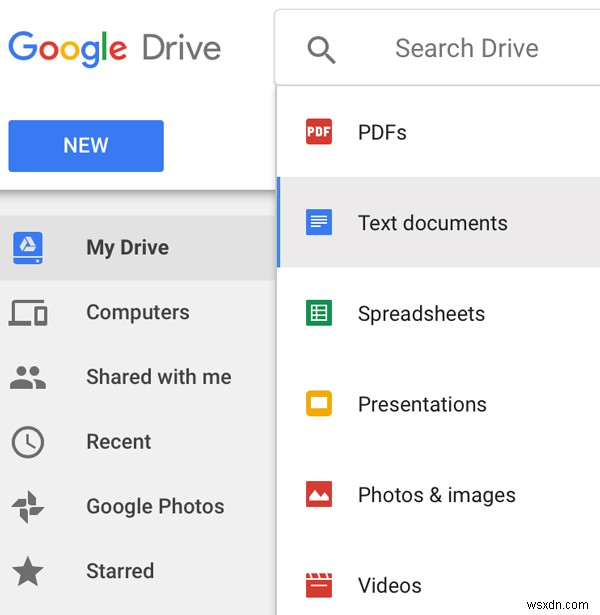600x615 pixels.
Task: Filter search by Presentations
Action: [x=438, y=403]
